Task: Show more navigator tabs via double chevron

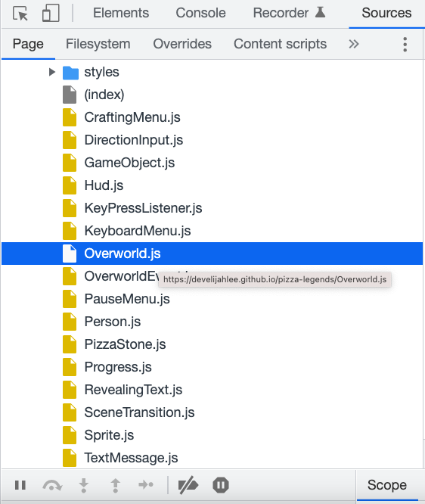Action: coord(354,44)
